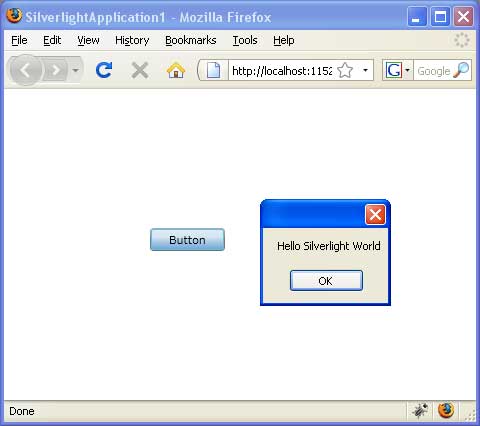This screenshot has height=426, width=480.
Task: Go to the Home page
Action: tap(176, 70)
